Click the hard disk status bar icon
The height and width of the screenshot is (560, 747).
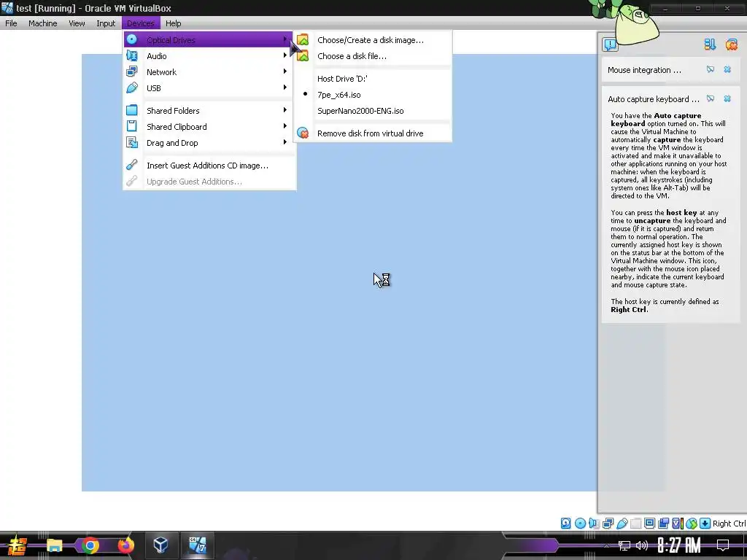[x=565, y=524]
